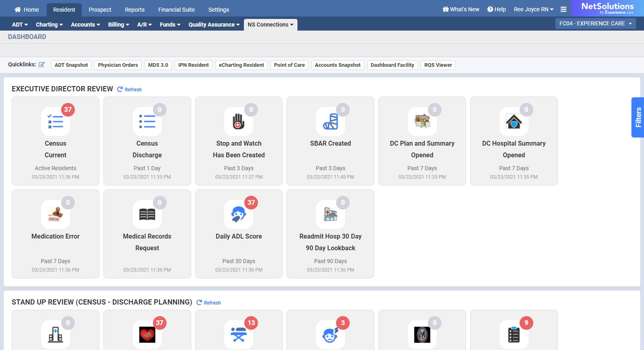
Task: Open the MDS 3.0 quicklink
Action: tap(158, 65)
